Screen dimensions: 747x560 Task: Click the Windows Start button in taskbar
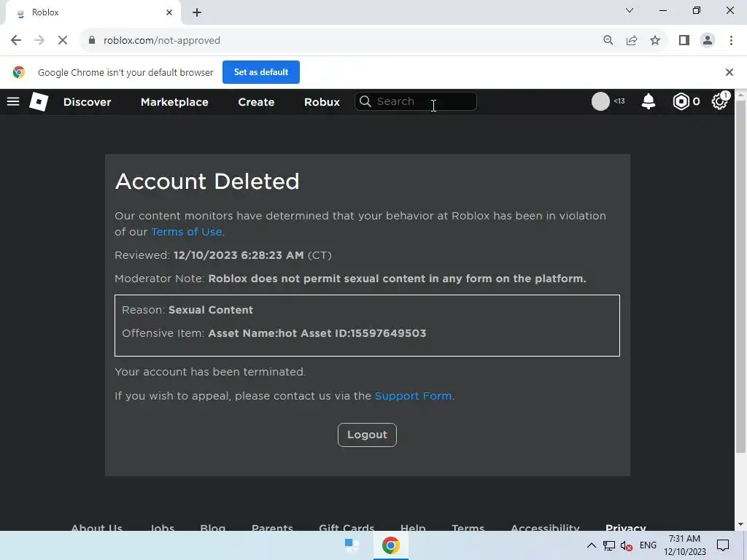point(352,545)
